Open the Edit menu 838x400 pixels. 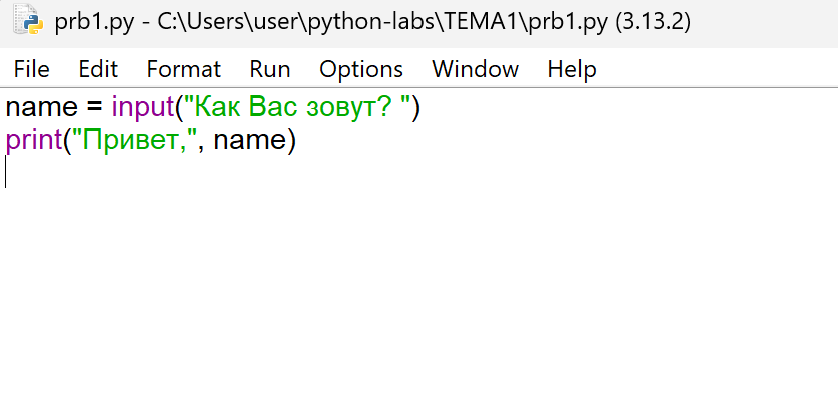98,69
